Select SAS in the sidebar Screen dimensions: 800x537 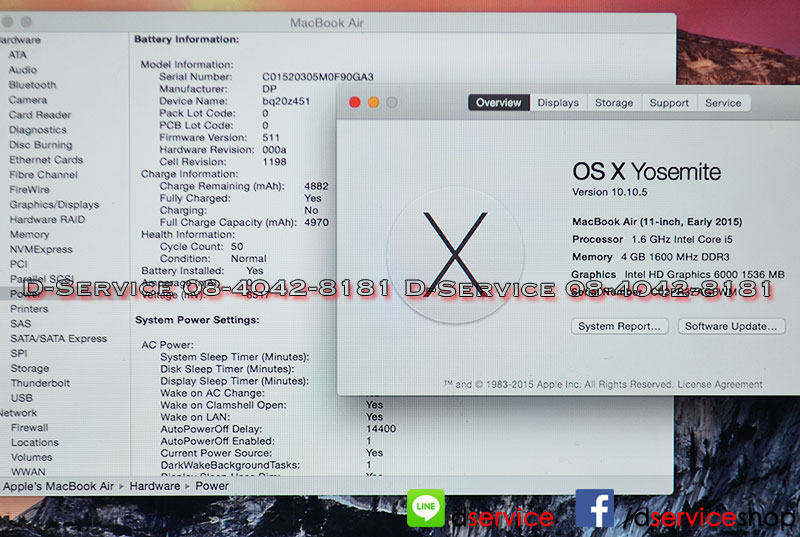coord(20,324)
